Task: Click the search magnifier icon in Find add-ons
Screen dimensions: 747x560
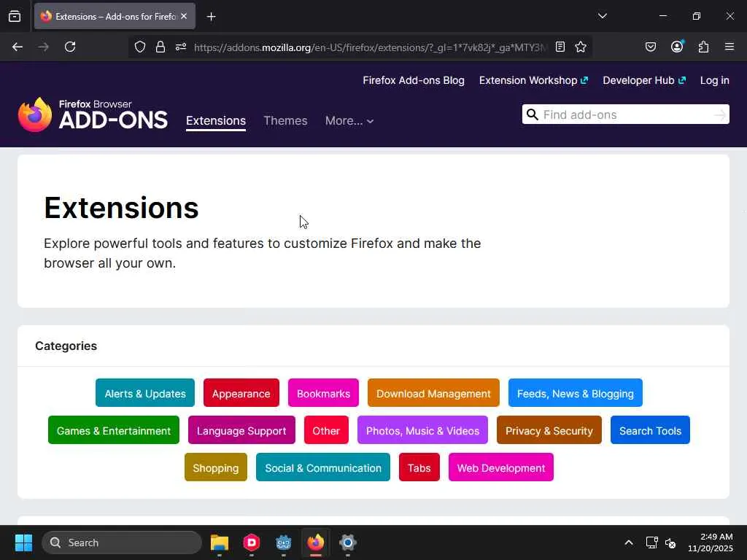Action: tap(532, 114)
